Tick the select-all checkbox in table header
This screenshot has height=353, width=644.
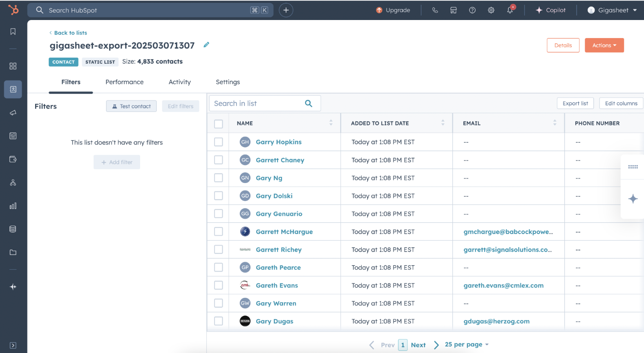click(x=219, y=124)
